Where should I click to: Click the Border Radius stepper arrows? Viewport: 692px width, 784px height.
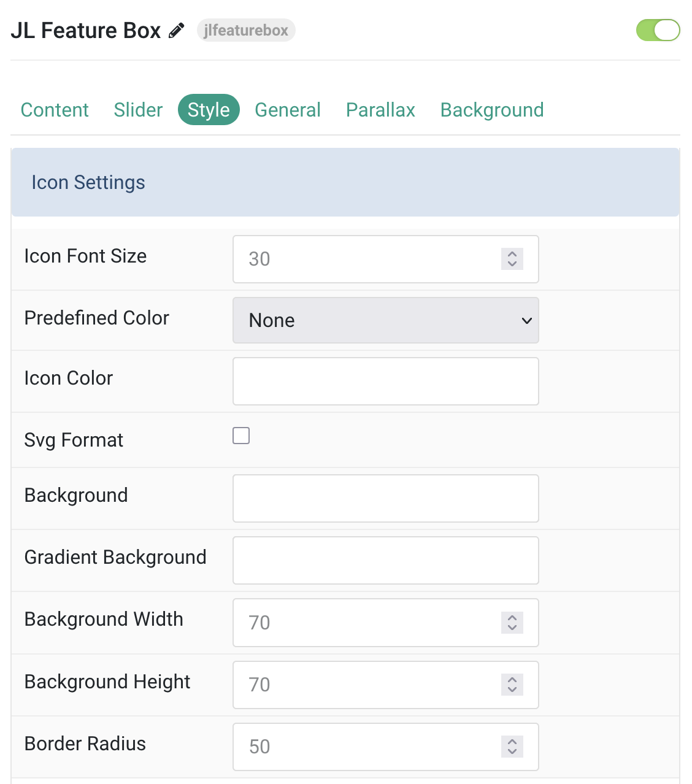[512, 747]
